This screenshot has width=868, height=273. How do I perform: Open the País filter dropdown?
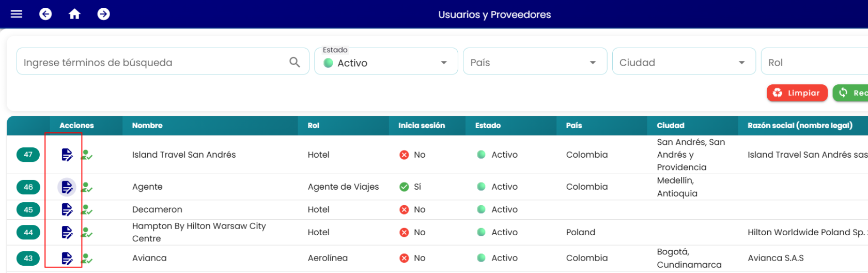[535, 62]
